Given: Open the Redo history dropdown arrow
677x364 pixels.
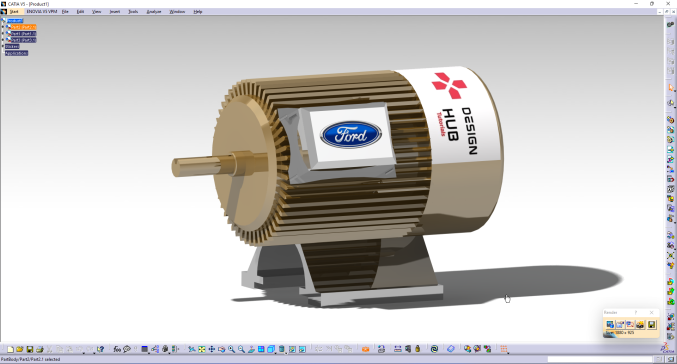Looking at the screenshot, I should [94, 353].
